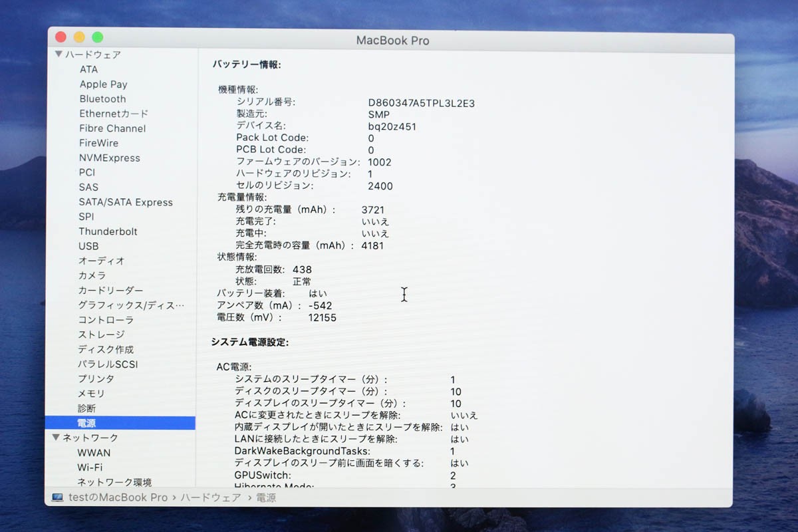This screenshot has height=532, width=798.
Task: Click serial number D860347A5TPL3L2E3
Action: (422, 103)
